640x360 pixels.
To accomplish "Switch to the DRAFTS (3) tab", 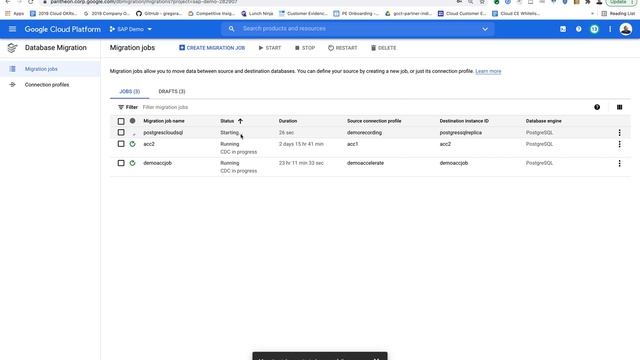I will point(172,91).
